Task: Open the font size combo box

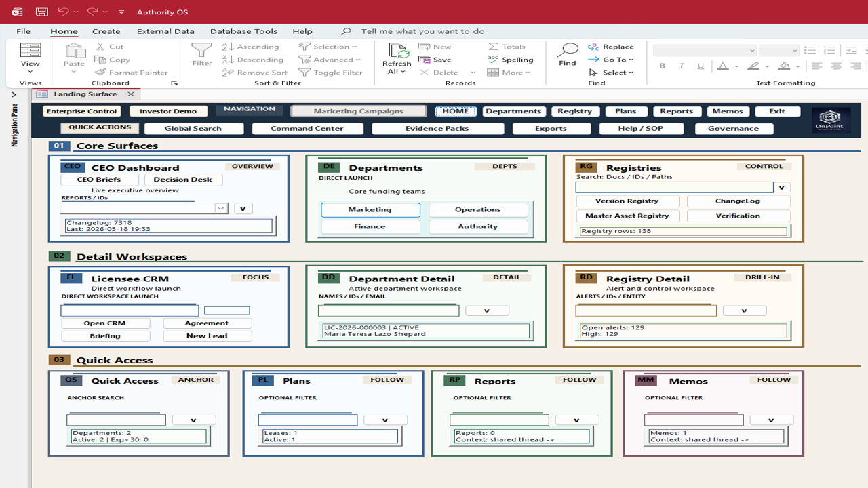Action: click(x=779, y=51)
